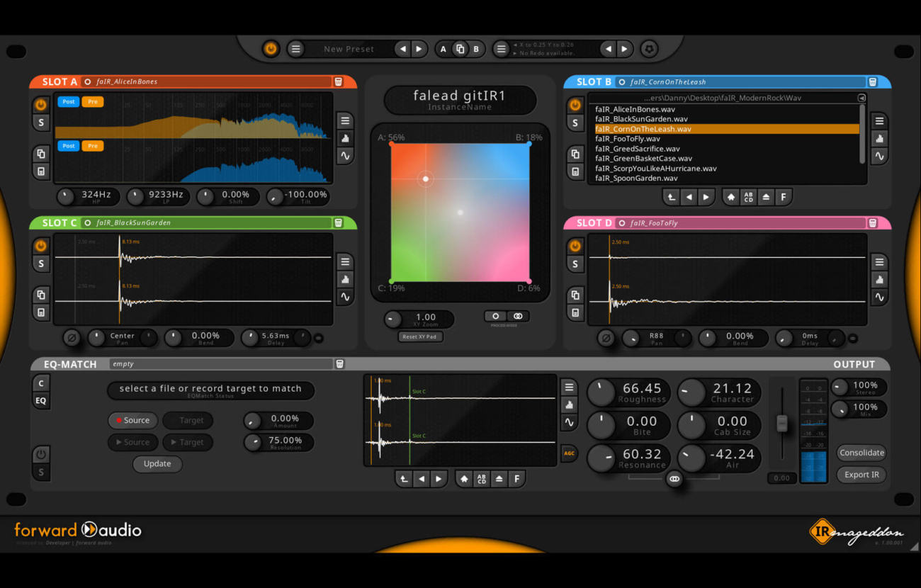The height and width of the screenshot is (588, 921).
Task: Click the ABCD icon under Slot B browser
Action: (x=748, y=198)
